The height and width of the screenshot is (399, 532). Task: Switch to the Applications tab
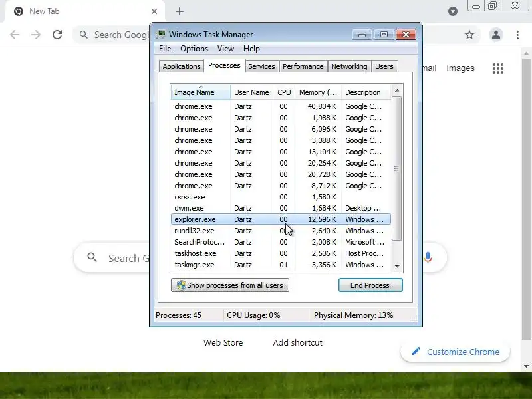click(x=181, y=66)
